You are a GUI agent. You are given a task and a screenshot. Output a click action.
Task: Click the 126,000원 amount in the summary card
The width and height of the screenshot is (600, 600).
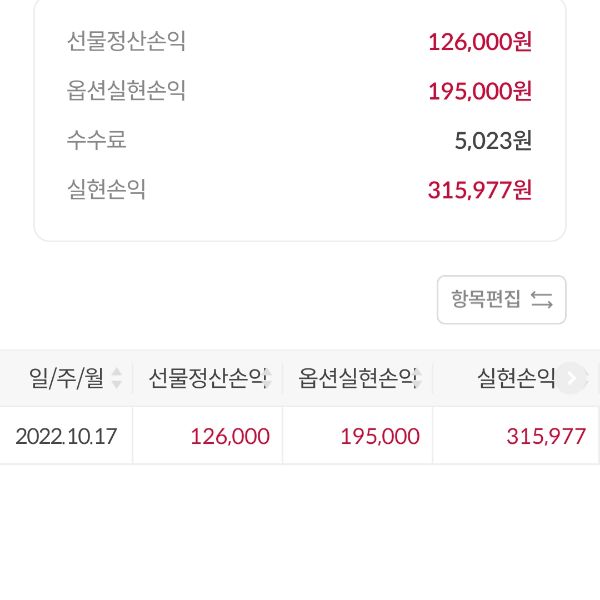tap(480, 42)
